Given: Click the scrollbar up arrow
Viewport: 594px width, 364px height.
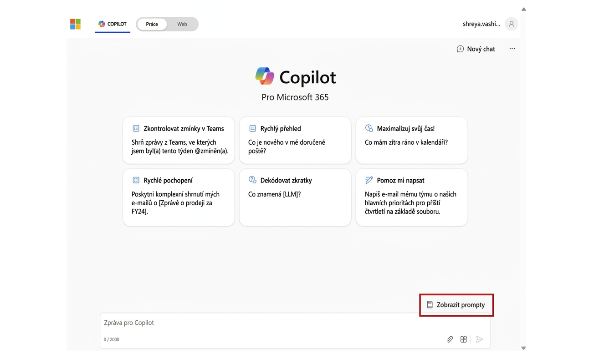Looking at the screenshot, I should coord(523,9).
